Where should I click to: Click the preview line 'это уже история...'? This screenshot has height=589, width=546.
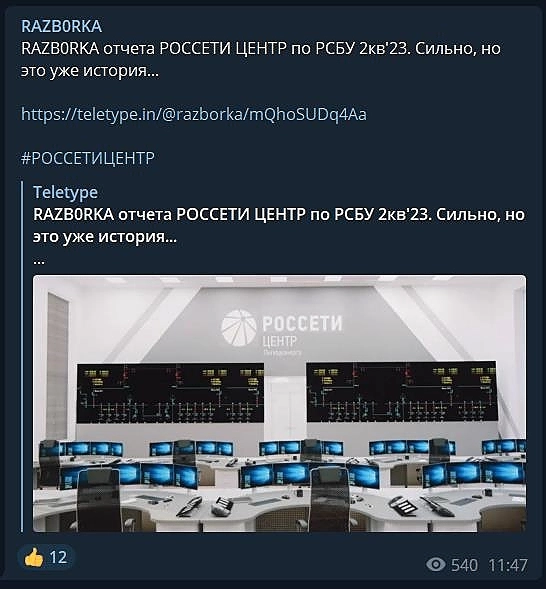coord(105,237)
